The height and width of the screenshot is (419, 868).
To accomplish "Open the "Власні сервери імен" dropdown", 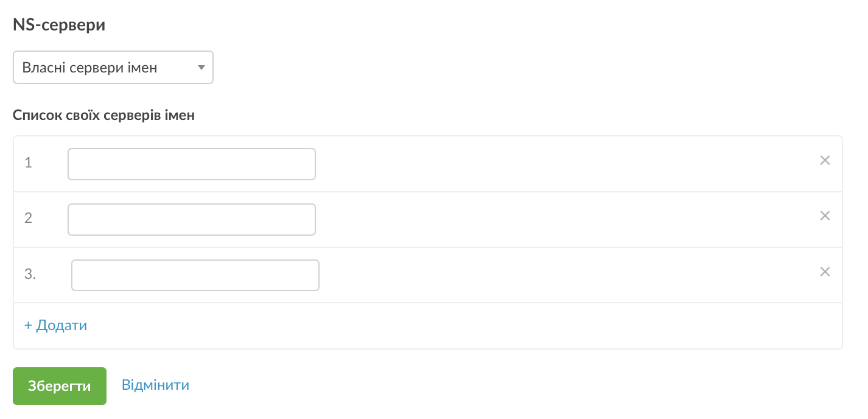I will pyautogui.click(x=113, y=68).
